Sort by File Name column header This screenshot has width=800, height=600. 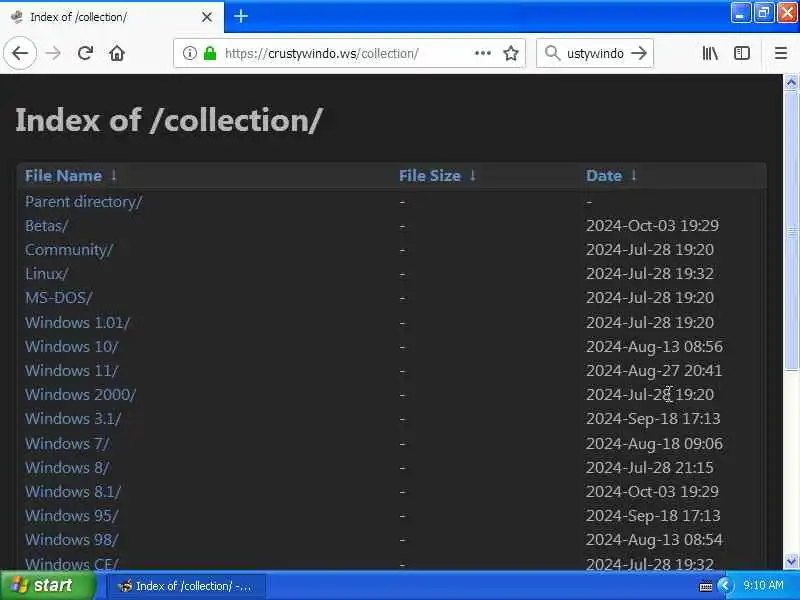point(63,176)
